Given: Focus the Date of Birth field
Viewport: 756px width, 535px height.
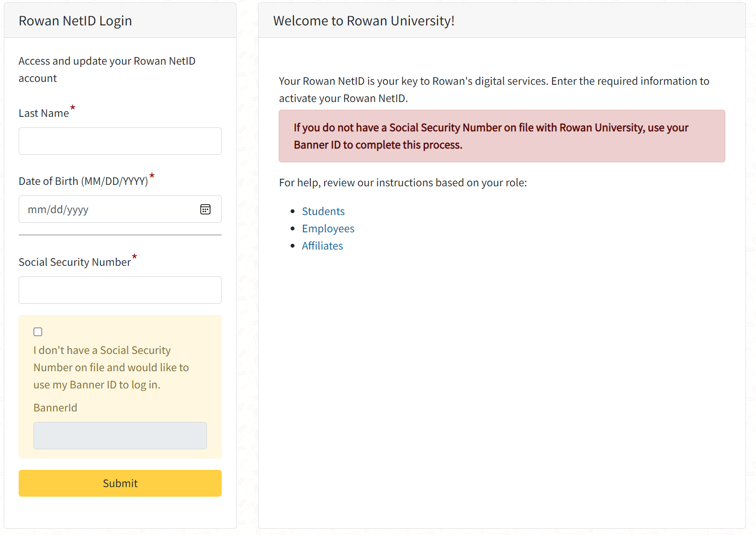Looking at the screenshot, I should tap(120, 209).
